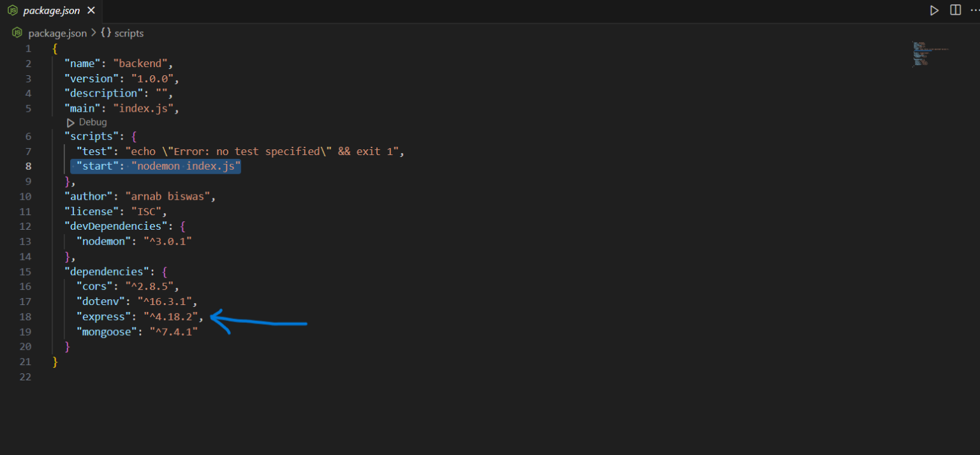
Task: Split the editor with the split icon
Action: point(955,10)
